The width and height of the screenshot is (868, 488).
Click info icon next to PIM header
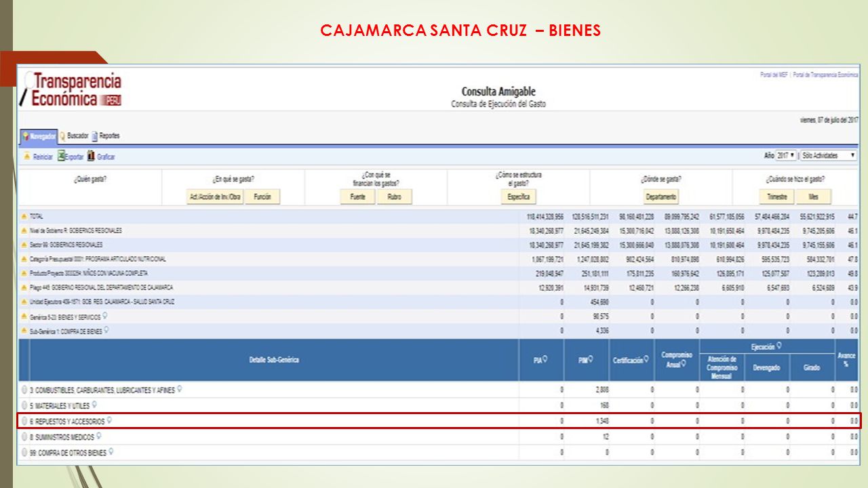[591, 360]
